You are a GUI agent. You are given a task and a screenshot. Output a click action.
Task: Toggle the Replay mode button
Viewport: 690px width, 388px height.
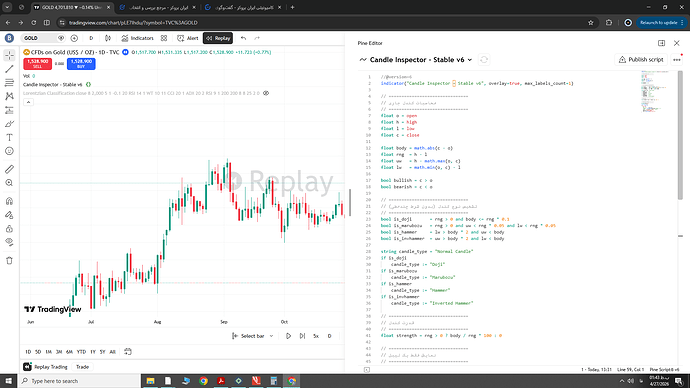[218, 38]
